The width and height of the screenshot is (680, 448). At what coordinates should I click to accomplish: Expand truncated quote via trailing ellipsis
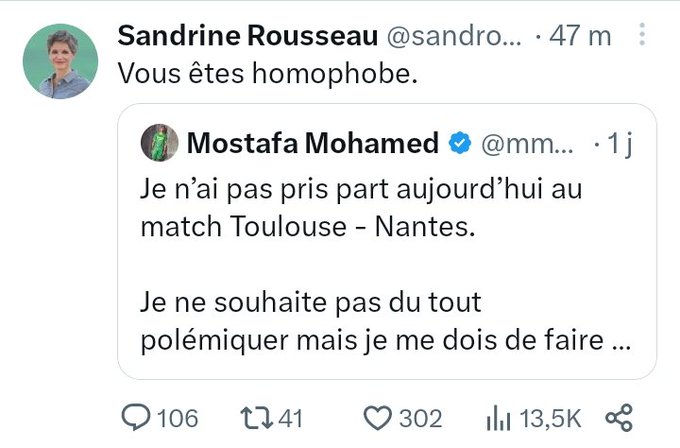tap(620, 340)
